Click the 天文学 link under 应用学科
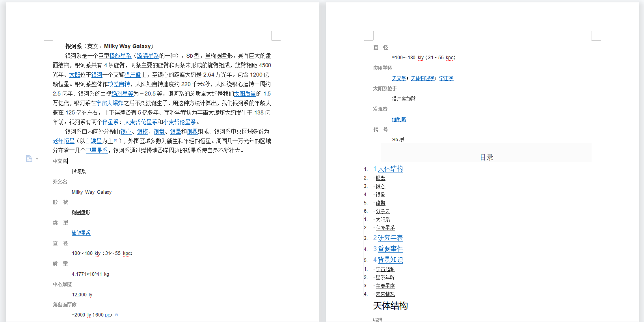The height and width of the screenshot is (322, 644). 399,79
